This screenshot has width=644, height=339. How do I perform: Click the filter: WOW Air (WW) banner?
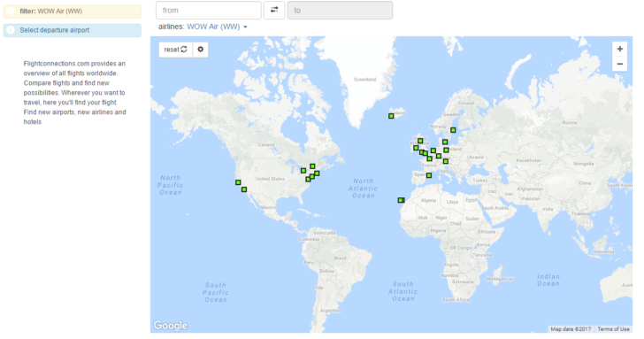73,12
